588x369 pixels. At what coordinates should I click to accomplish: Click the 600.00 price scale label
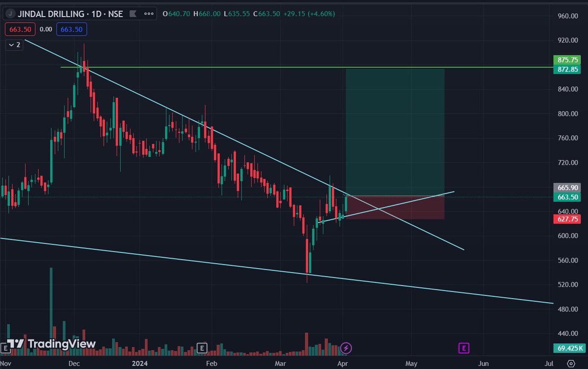click(568, 236)
